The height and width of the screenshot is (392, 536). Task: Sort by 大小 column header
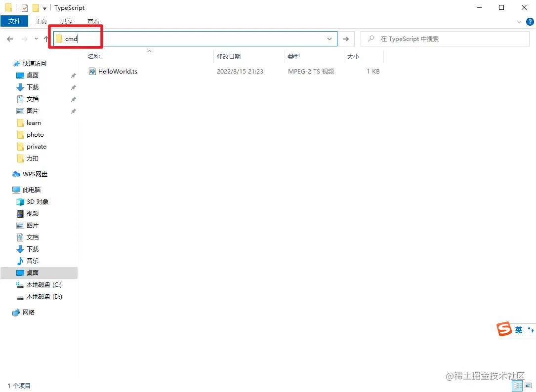[353, 57]
